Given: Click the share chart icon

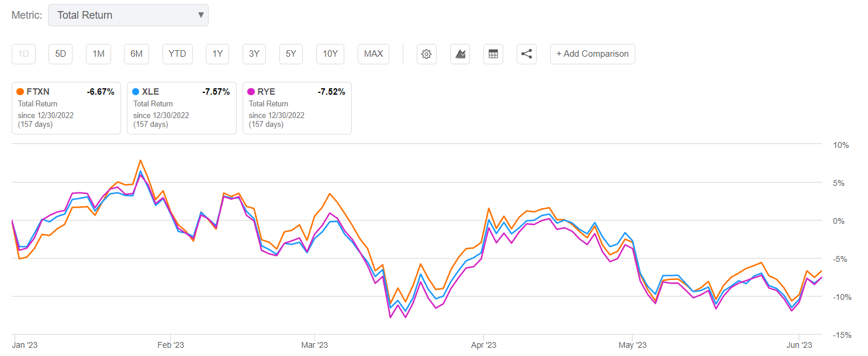Looking at the screenshot, I should tap(526, 54).
